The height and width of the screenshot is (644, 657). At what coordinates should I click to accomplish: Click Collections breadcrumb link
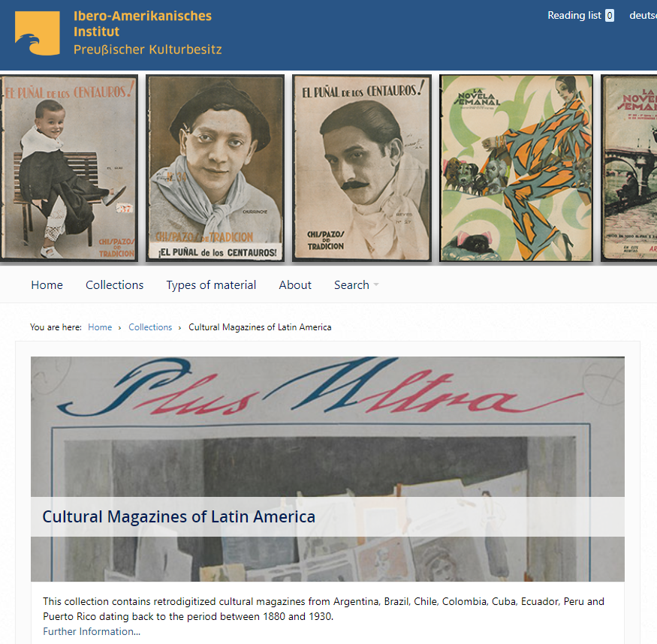click(150, 327)
